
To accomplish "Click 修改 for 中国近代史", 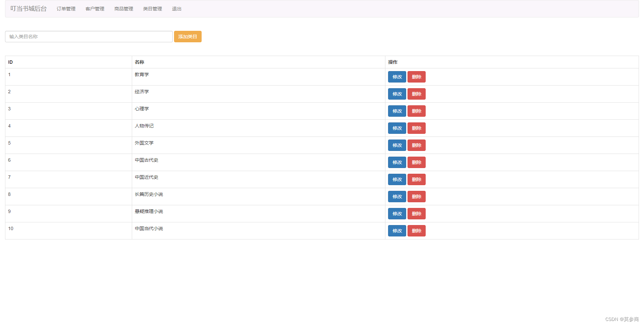I will click(x=397, y=179).
